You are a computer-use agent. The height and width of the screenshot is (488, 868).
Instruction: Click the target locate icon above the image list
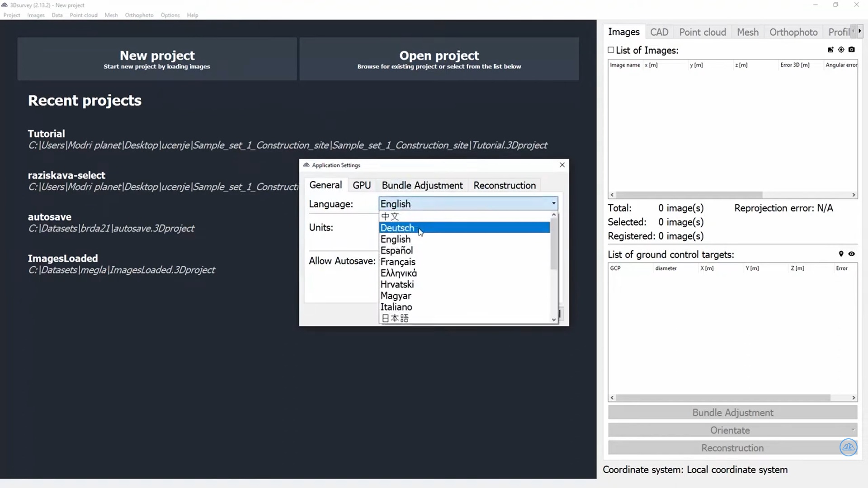point(841,50)
